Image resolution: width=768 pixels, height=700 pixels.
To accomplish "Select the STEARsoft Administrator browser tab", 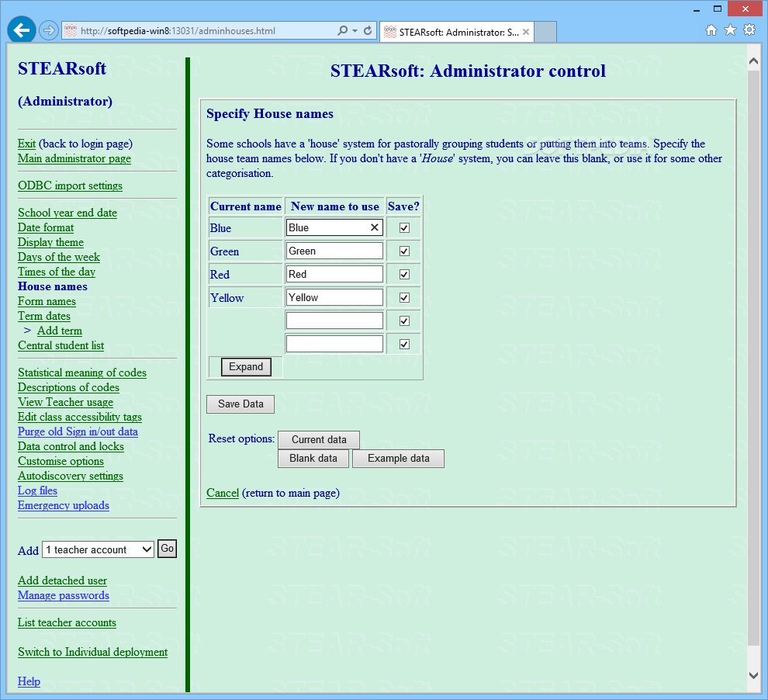I will pyautogui.click(x=456, y=32).
